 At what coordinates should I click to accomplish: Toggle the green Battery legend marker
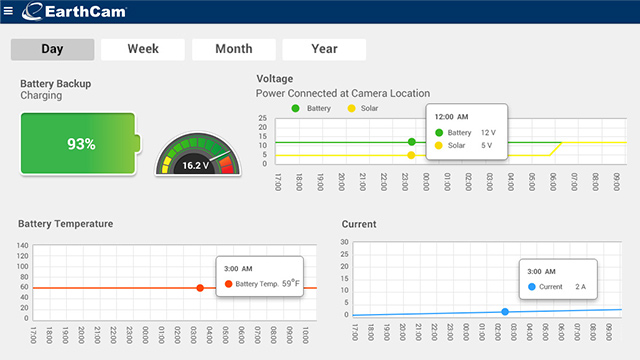(296, 108)
